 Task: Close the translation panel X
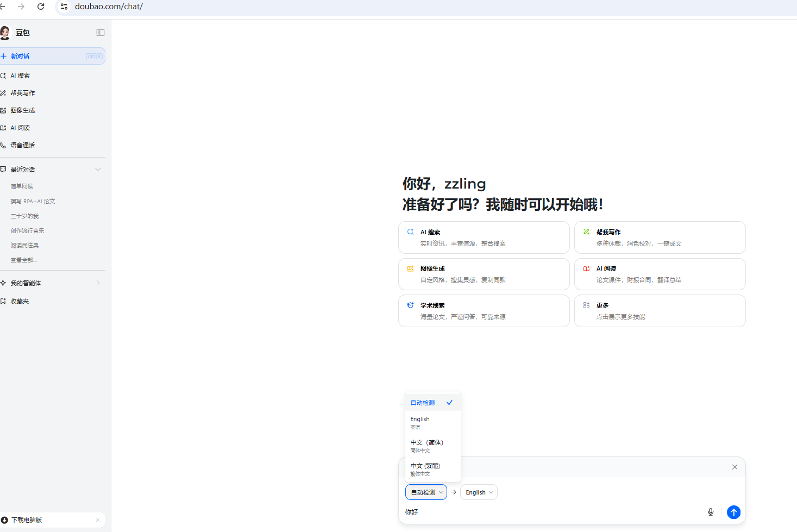(735, 467)
